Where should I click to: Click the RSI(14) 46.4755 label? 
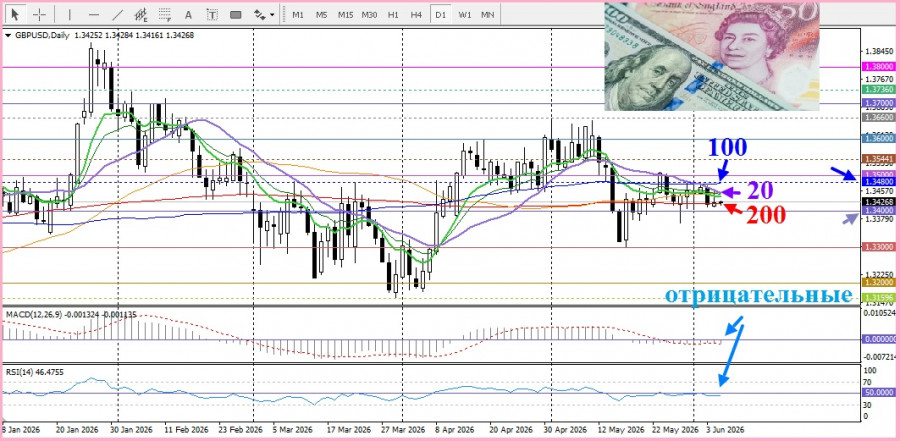[x=34, y=372]
